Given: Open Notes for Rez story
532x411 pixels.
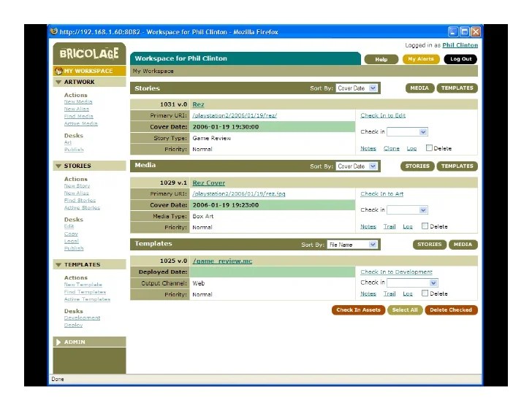Looking at the screenshot, I should coord(368,148).
